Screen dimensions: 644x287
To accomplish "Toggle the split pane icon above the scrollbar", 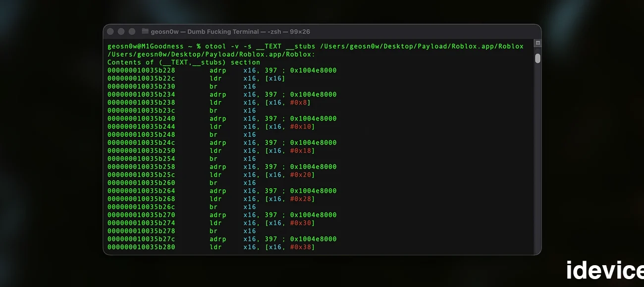I will [537, 44].
